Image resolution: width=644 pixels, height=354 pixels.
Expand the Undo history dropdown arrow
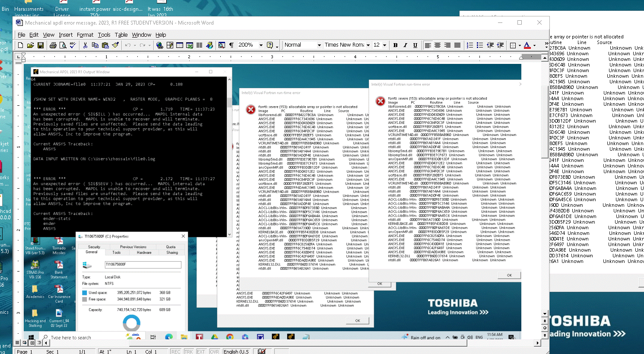pyautogui.click(x=135, y=45)
